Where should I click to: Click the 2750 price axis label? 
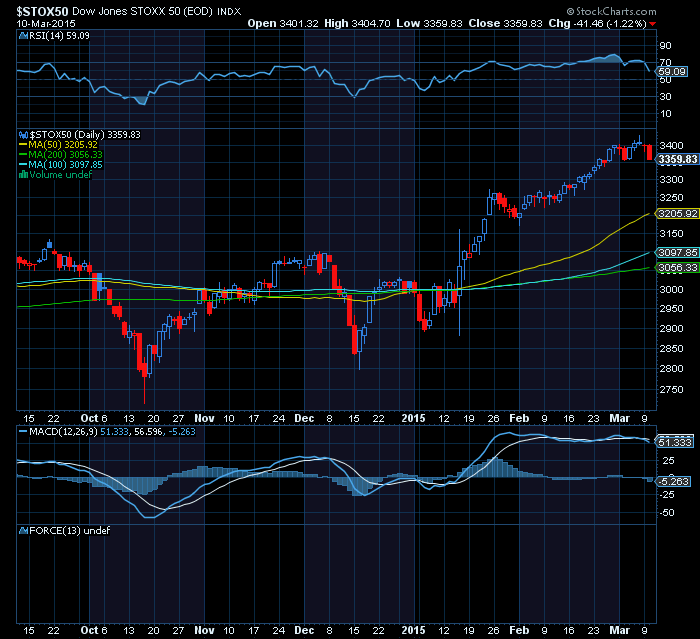[671, 390]
